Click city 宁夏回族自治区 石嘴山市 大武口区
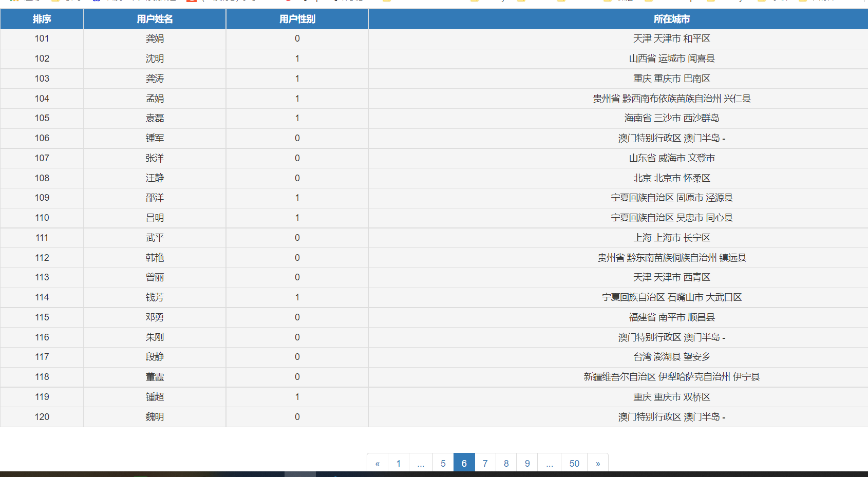Viewport: 868px width, 477px height. (x=672, y=297)
